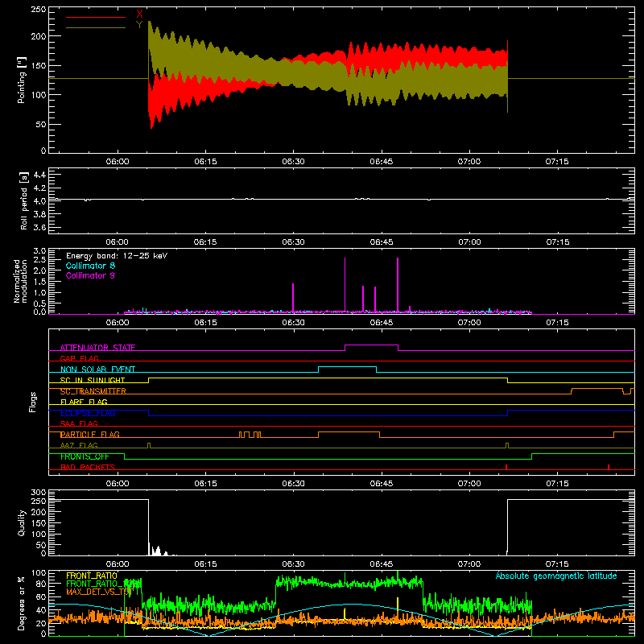Viewport: 644px width, 644px height.
Task: Click the SC_IN_SUNLIGHT flag label
Action: coord(92,380)
